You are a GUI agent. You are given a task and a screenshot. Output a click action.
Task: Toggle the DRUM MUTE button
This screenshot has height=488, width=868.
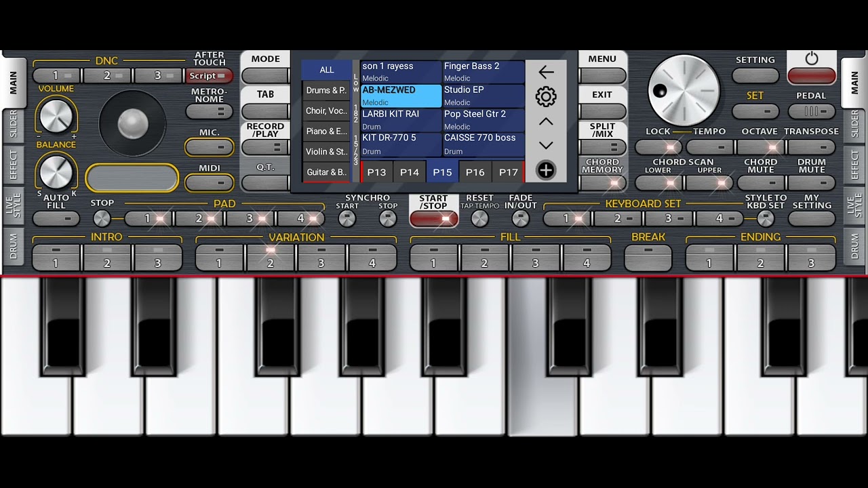click(812, 183)
